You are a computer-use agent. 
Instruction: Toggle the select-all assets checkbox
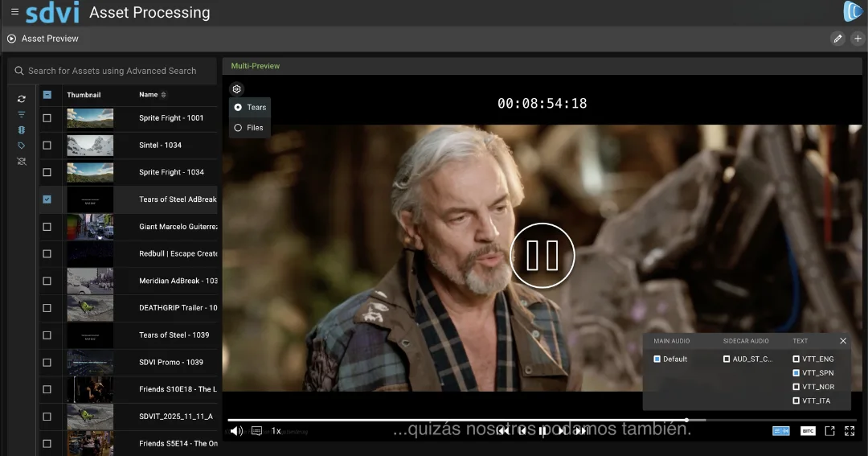(47, 95)
